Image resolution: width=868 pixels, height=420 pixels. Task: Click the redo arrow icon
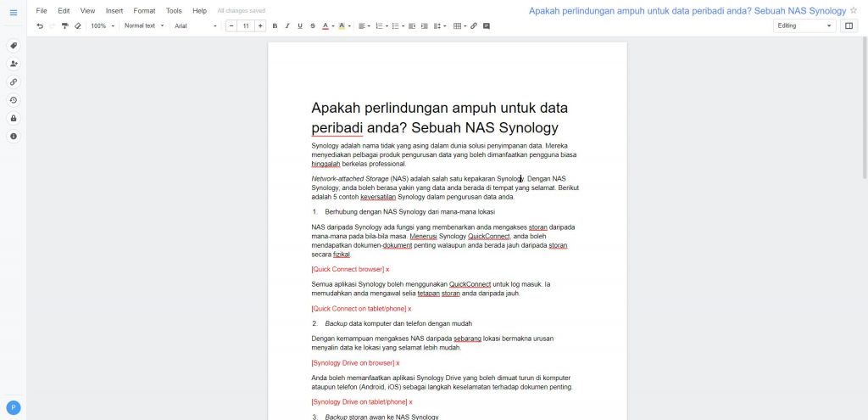click(53, 25)
